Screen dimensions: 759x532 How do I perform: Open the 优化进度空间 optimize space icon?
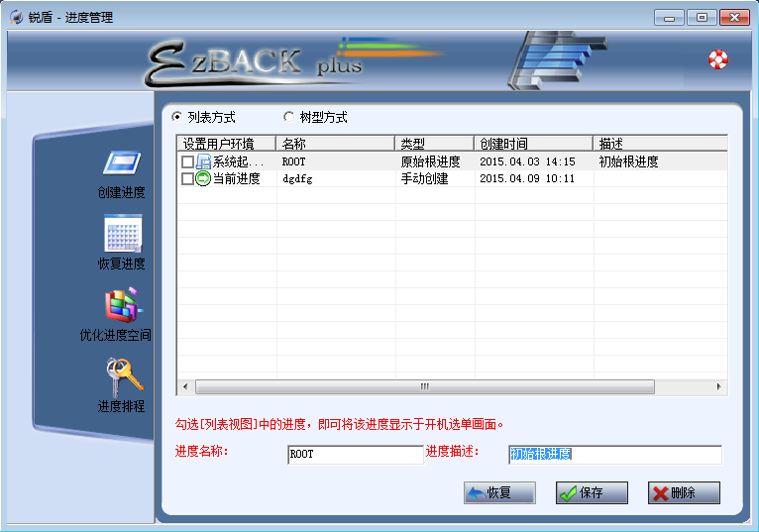coord(124,305)
